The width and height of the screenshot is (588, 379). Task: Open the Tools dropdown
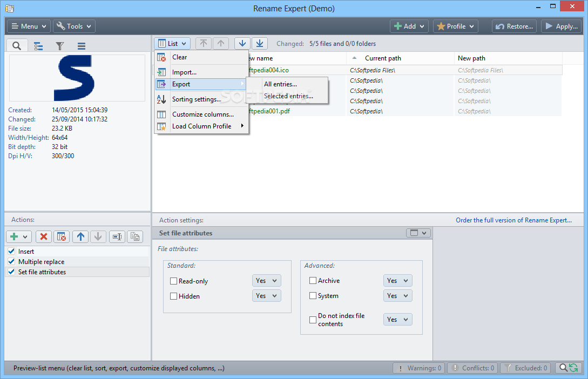point(75,26)
